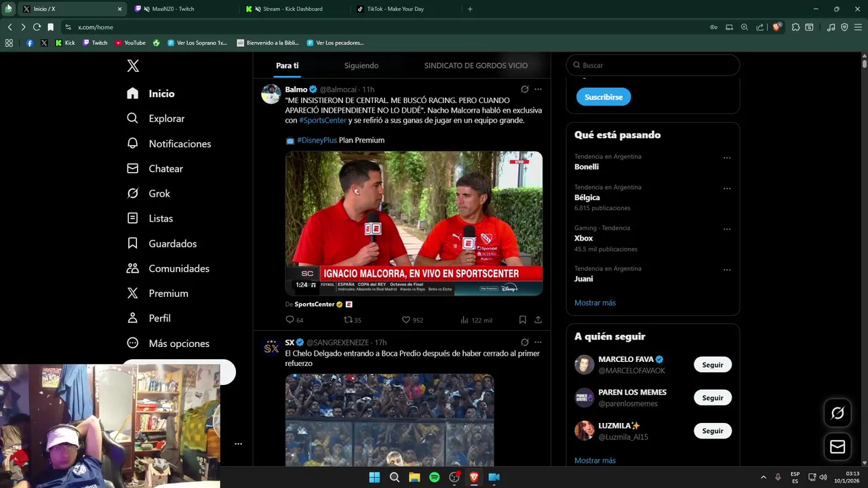The image size is (868, 488).
Task: Click the #SportsCenter hashtag link
Action: click(x=323, y=120)
